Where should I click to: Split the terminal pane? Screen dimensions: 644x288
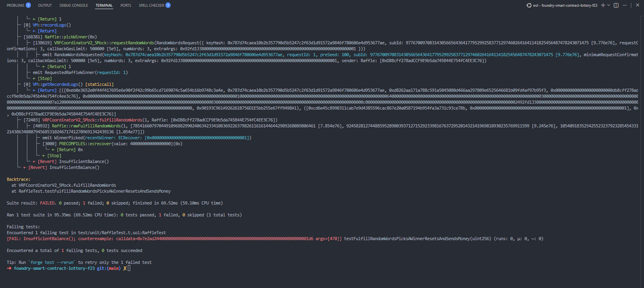click(616, 5)
